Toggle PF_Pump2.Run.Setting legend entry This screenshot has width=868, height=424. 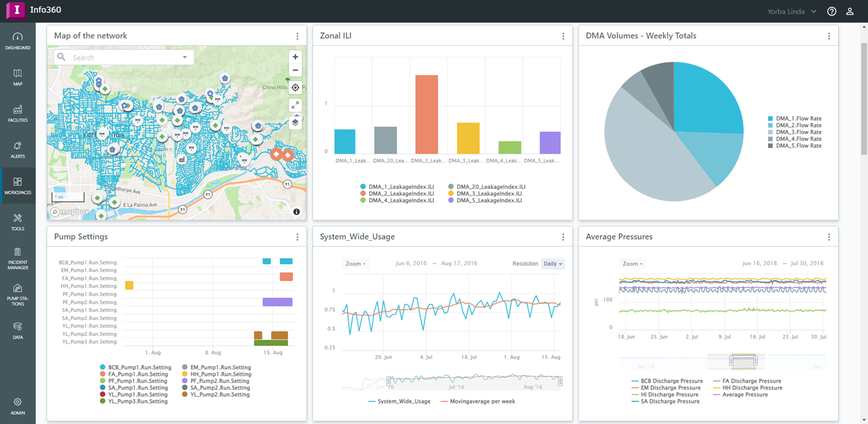215,381
